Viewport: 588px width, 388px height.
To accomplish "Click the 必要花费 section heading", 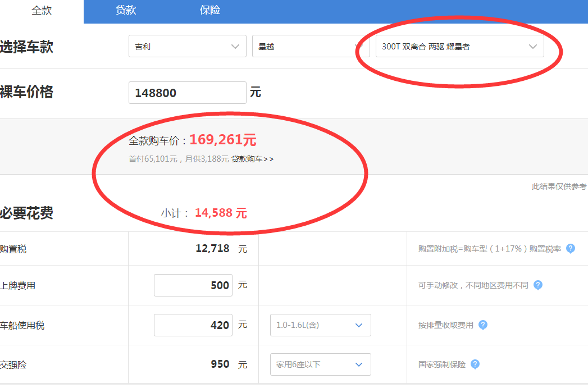I will point(26,213).
